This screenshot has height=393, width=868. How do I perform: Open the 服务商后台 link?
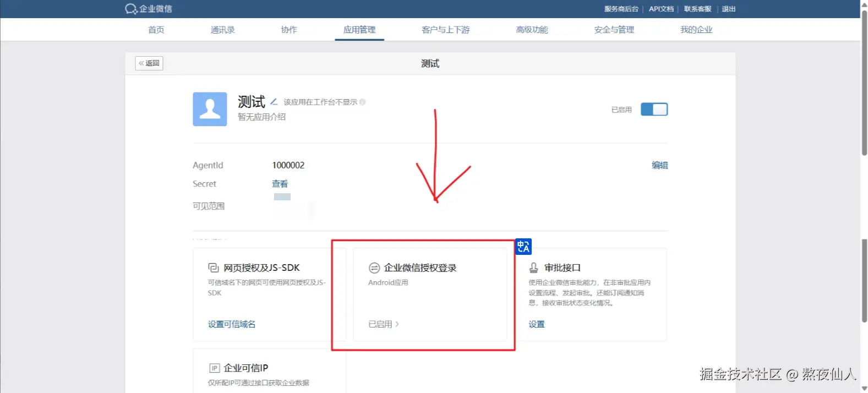[x=621, y=9]
